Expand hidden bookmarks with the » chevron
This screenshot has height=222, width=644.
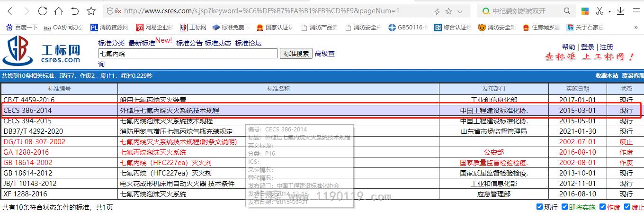point(636,28)
